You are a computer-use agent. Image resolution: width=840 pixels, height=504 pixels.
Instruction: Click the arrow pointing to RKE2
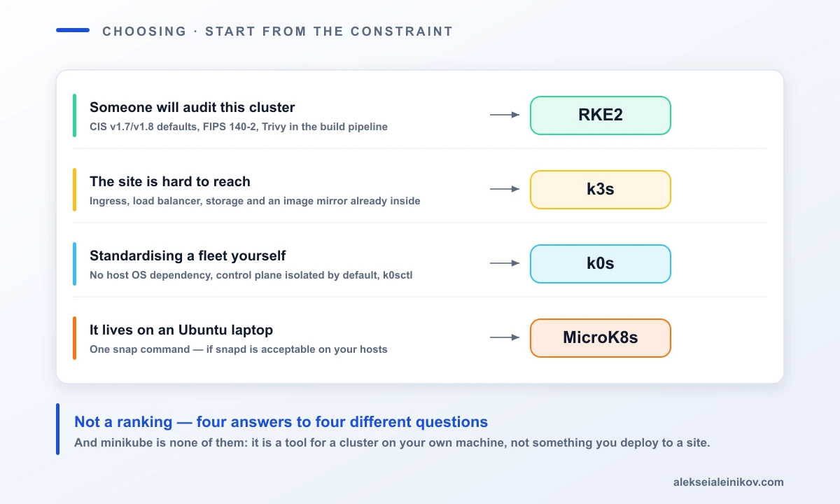tap(505, 115)
